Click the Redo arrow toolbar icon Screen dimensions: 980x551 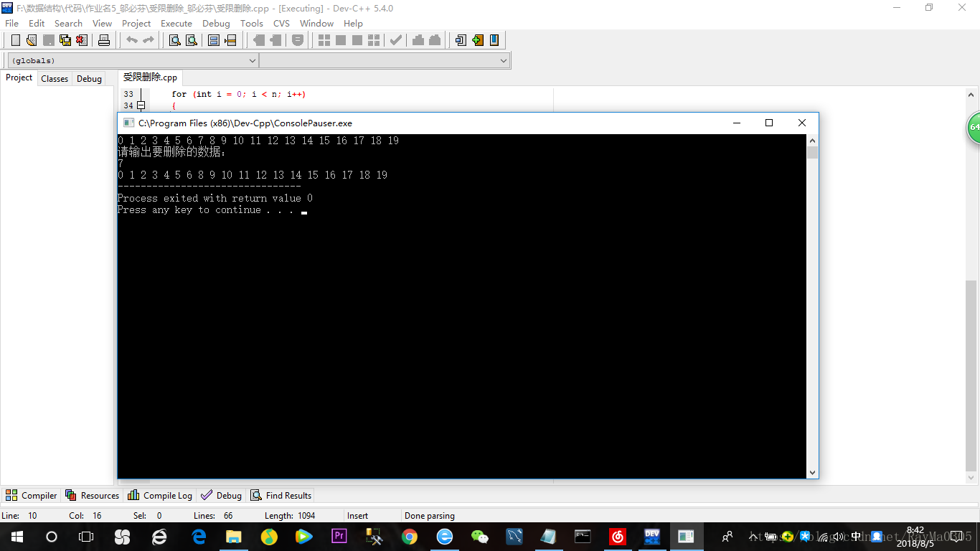[149, 40]
